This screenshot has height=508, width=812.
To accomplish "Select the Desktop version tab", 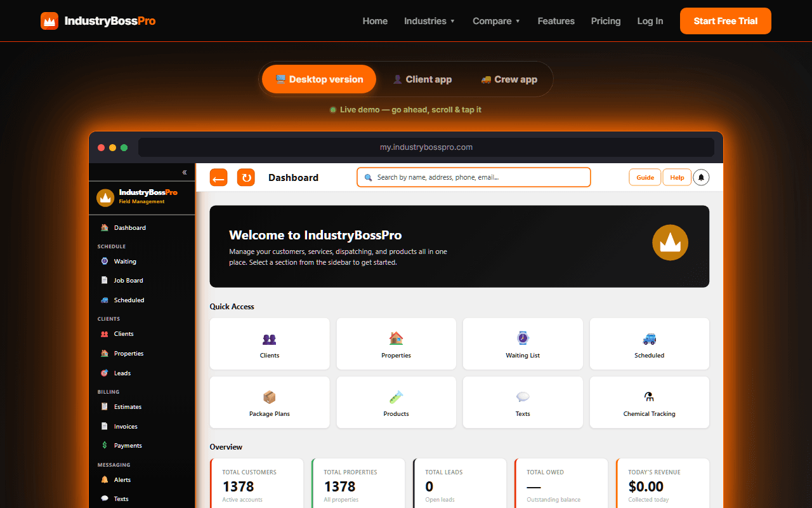I will (x=319, y=79).
